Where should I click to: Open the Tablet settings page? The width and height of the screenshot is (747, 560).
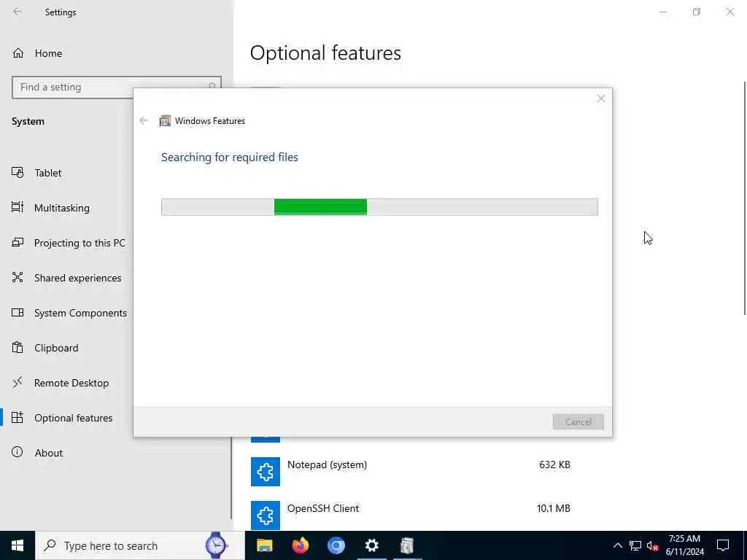click(47, 173)
